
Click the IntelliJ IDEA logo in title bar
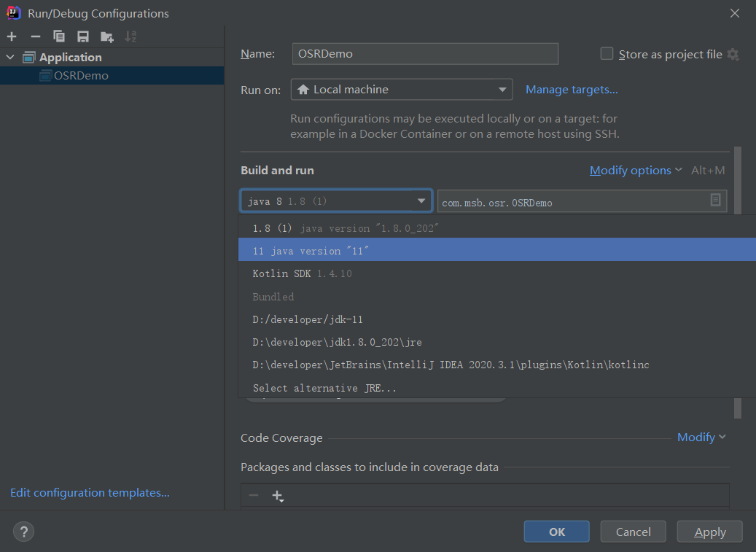tap(14, 13)
